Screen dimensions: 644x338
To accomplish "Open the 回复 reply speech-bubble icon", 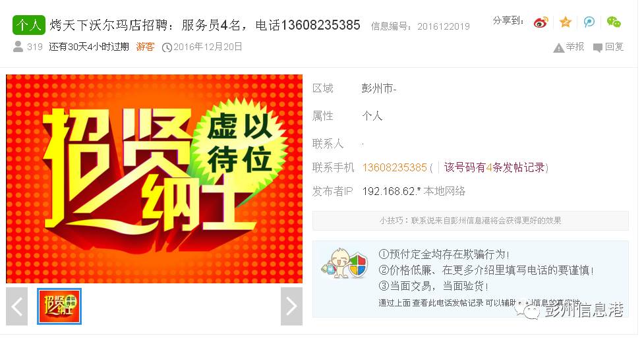I will tap(598, 48).
